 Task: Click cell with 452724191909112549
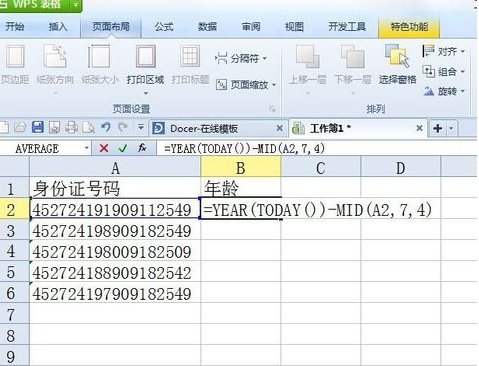point(115,209)
